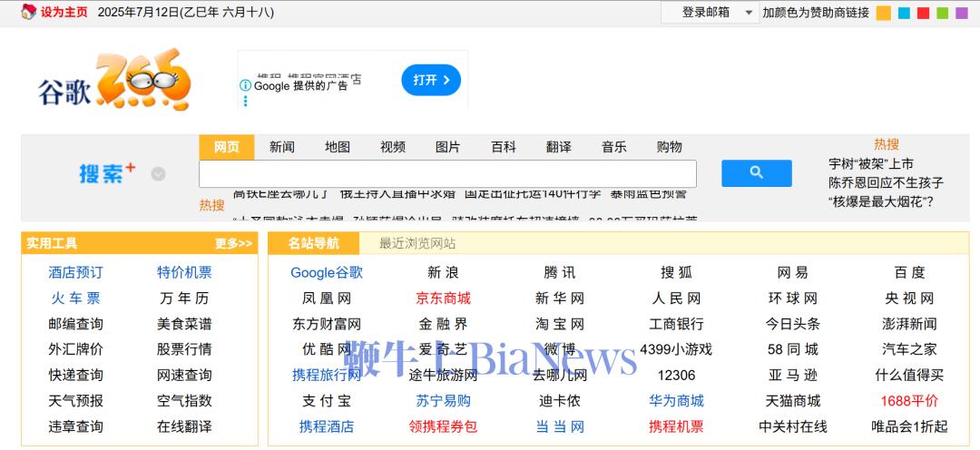Select the 音乐 search tab

pos(613,147)
